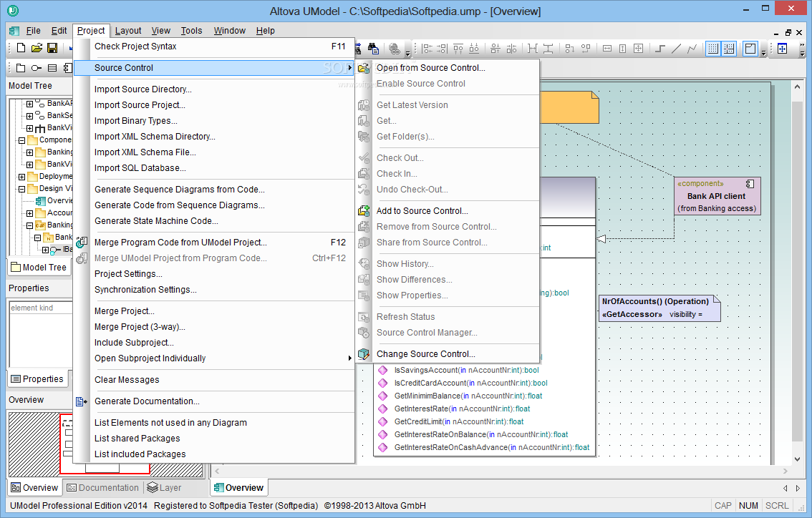
Task: Click the element kind property field
Action: click(41, 308)
